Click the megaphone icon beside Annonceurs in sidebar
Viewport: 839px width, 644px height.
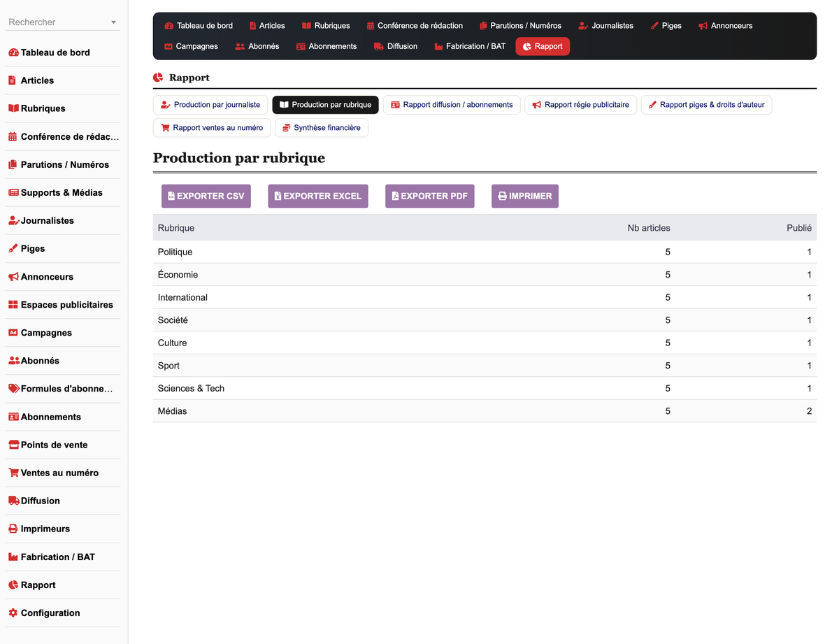tap(13, 277)
